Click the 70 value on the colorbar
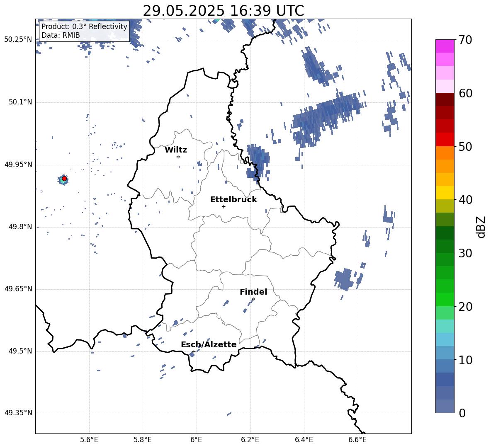The height and width of the screenshot is (448, 491). 465,40
